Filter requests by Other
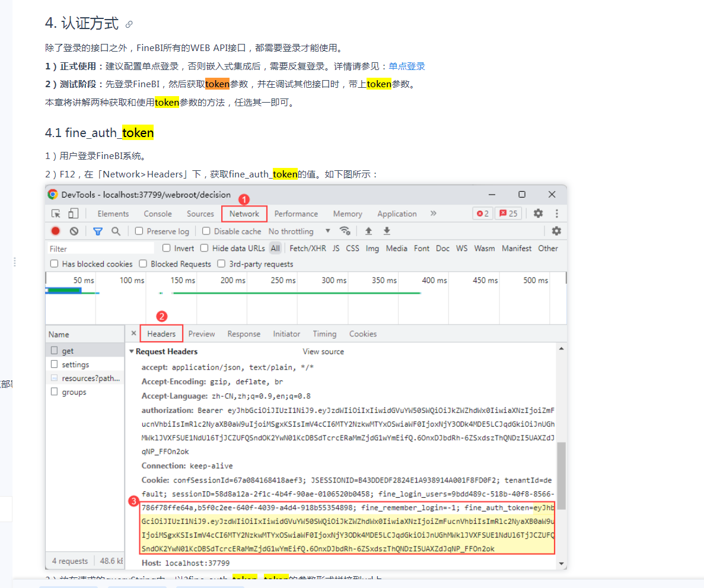Screen dimensions: 704x588 click(x=548, y=249)
